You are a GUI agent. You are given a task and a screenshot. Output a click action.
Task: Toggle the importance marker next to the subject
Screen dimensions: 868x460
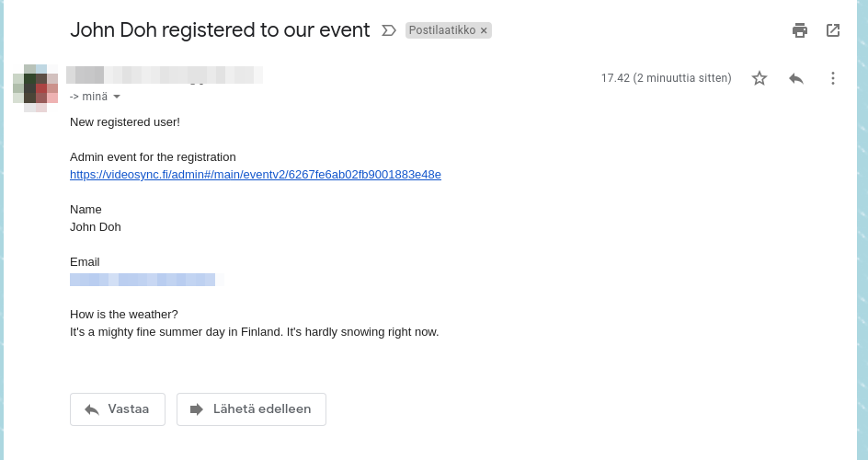pos(389,30)
